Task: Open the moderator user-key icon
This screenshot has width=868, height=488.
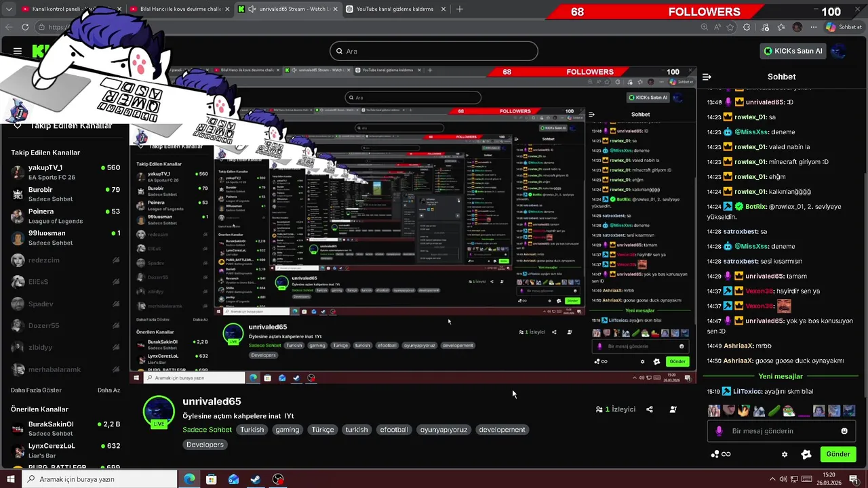Action: (673, 409)
